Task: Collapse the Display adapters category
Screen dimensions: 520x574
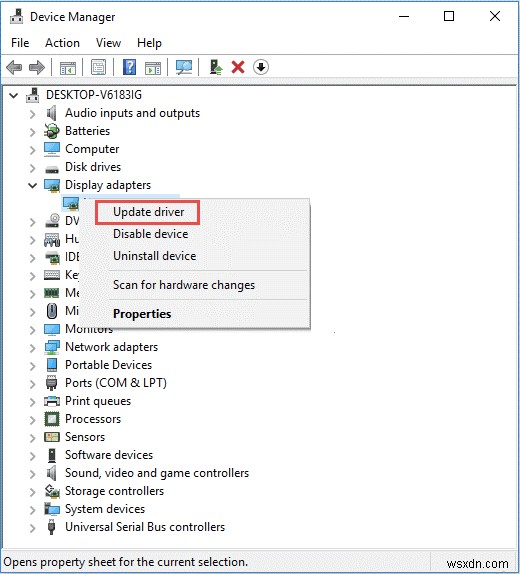Action: (x=33, y=186)
